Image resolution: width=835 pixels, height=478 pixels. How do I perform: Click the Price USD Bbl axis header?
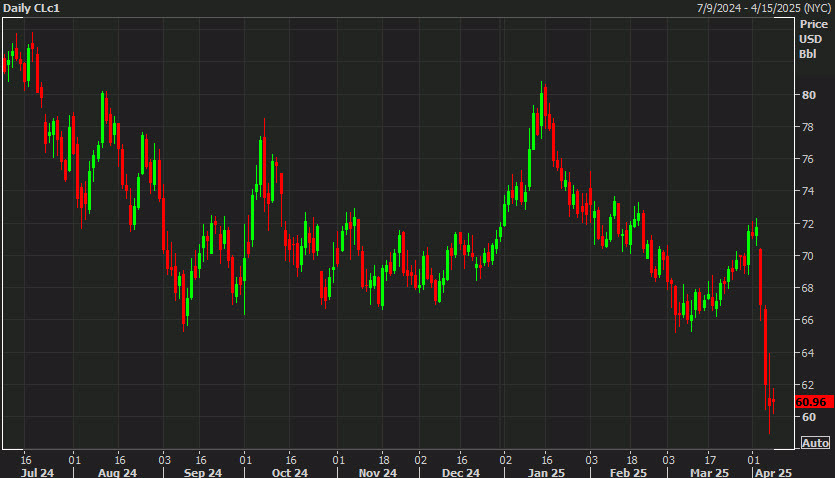tap(810, 38)
